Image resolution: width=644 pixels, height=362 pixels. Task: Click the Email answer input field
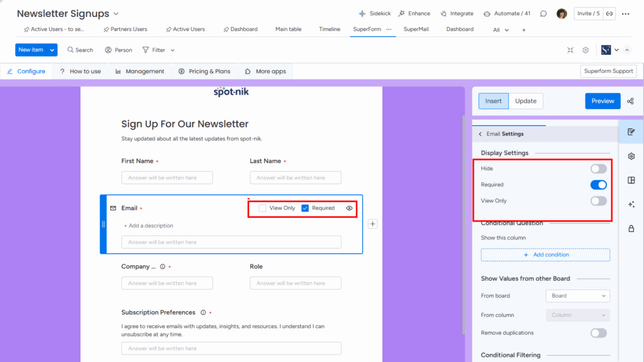pos(232,242)
